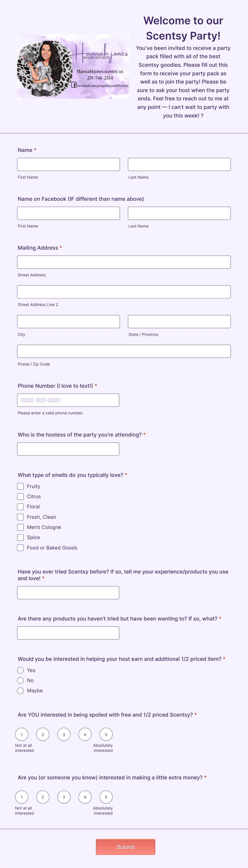Click the Street Address field
This screenshot has height=868, width=248.
point(124,262)
